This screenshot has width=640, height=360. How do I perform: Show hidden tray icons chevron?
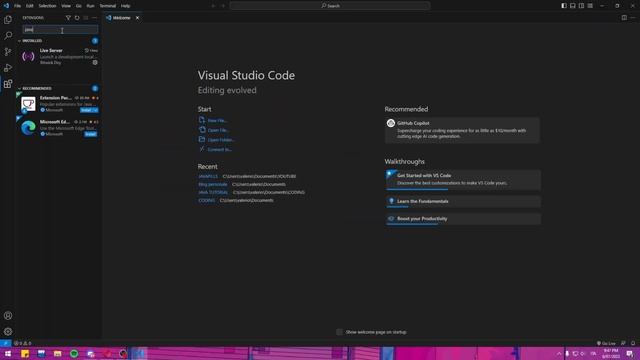tap(559, 354)
